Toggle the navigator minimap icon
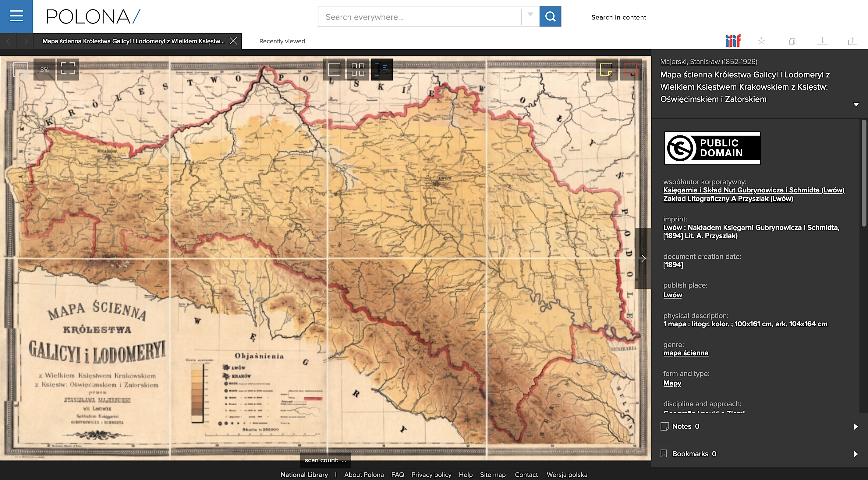This screenshot has height=480, width=868. (x=20, y=70)
